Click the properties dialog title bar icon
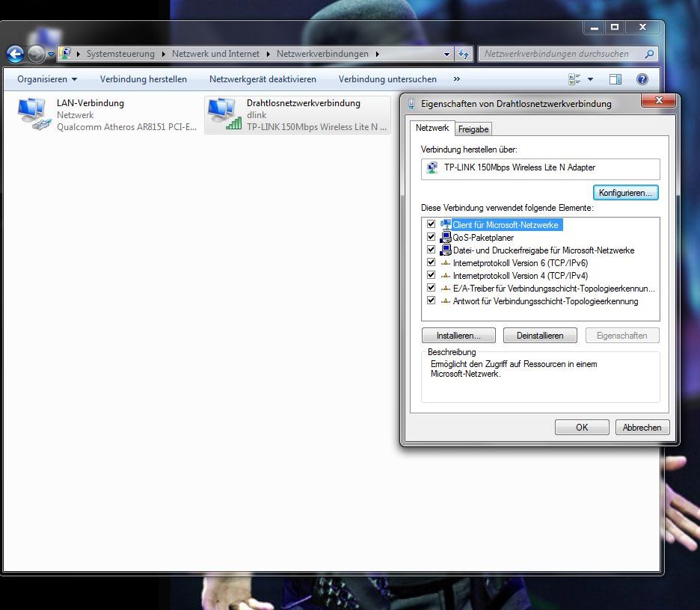This screenshot has height=610, width=700. [411, 104]
